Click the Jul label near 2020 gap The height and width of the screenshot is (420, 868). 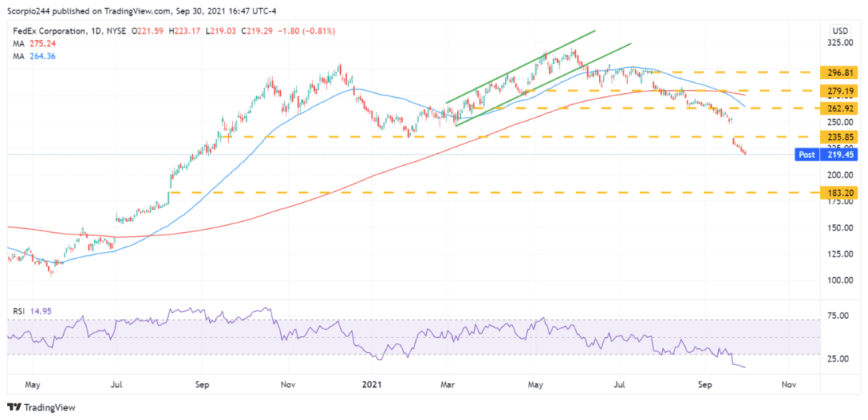(116, 383)
